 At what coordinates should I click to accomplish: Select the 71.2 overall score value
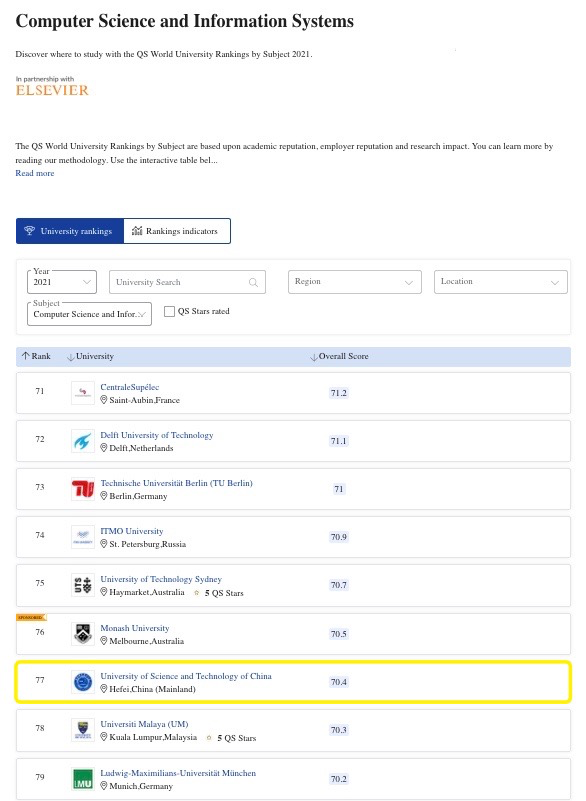tap(339, 393)
